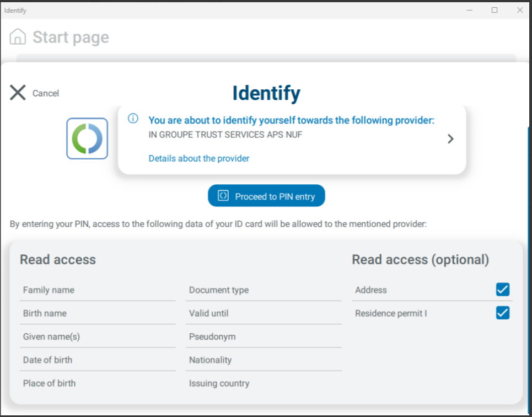This screenshot has height=417, width=532.
Task: Expand provider info with the right chevron
Action: point(450,139)
